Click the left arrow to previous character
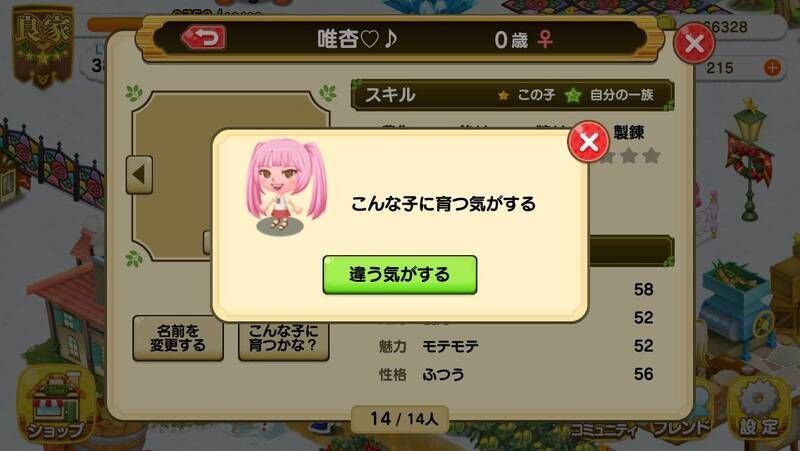Image resolution: width=800 pixels, height=451 pixels. click(x=139, y=174)
